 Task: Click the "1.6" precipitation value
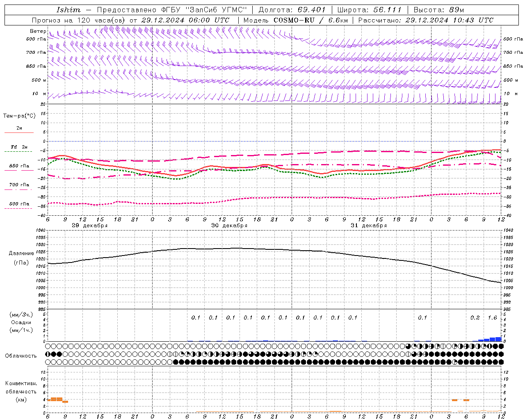[x=493, y=317]
